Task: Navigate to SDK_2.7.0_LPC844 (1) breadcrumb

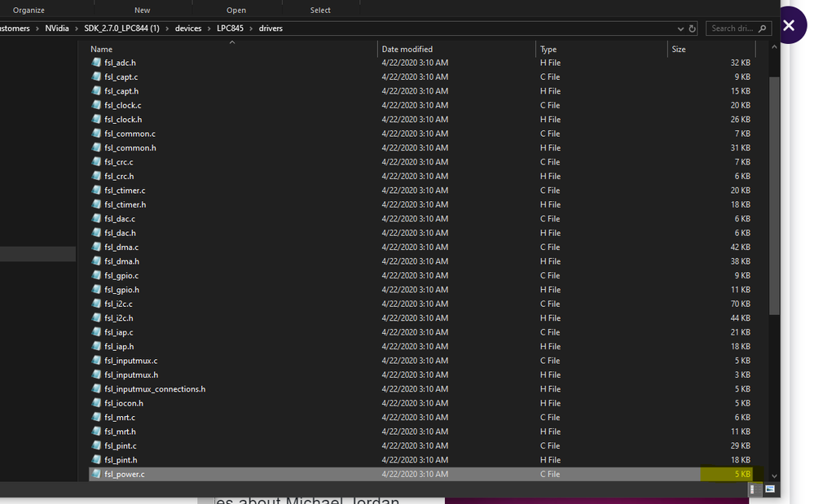Action: [x=122, y=28]
